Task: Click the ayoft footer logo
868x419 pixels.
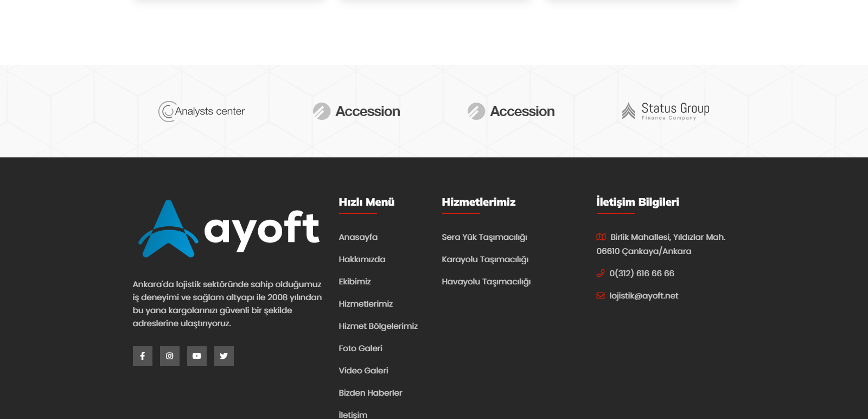Action: coord(228,228)
